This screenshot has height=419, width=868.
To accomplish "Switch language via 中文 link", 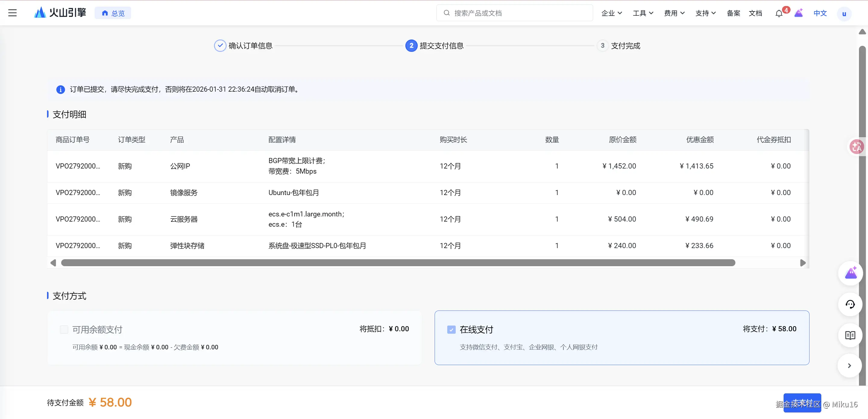I will (x=820, y=13).
